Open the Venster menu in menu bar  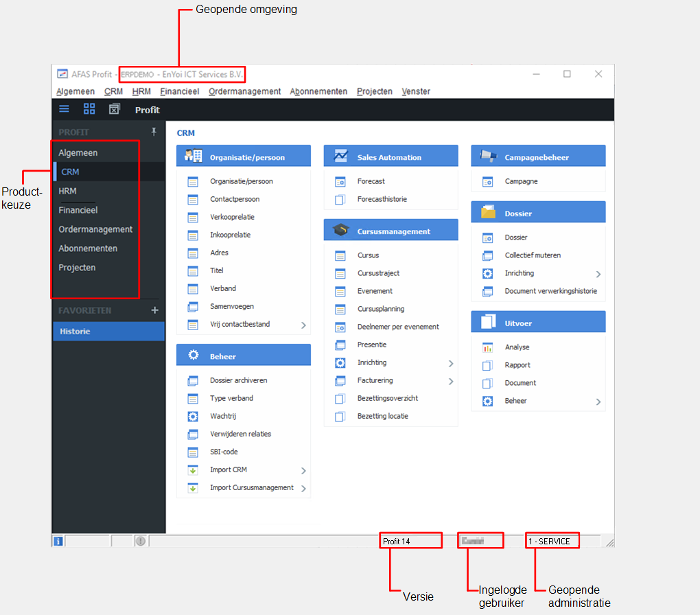click(x=416, y=91)
